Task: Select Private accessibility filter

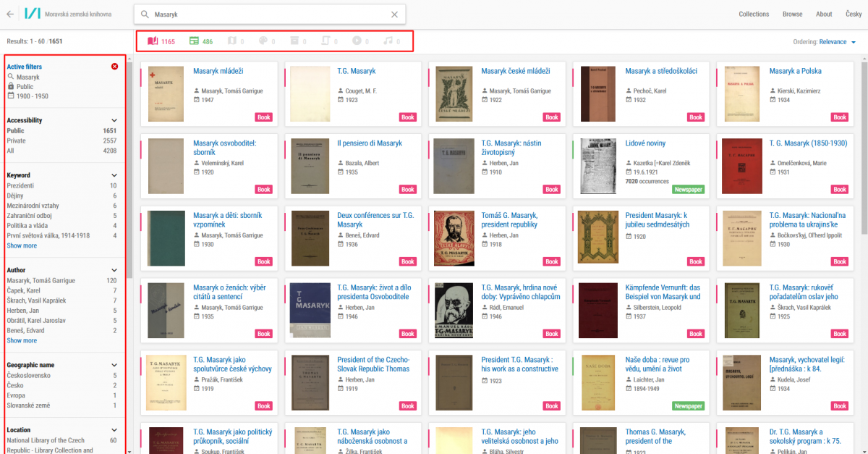Action: click(x=61, y=140)
